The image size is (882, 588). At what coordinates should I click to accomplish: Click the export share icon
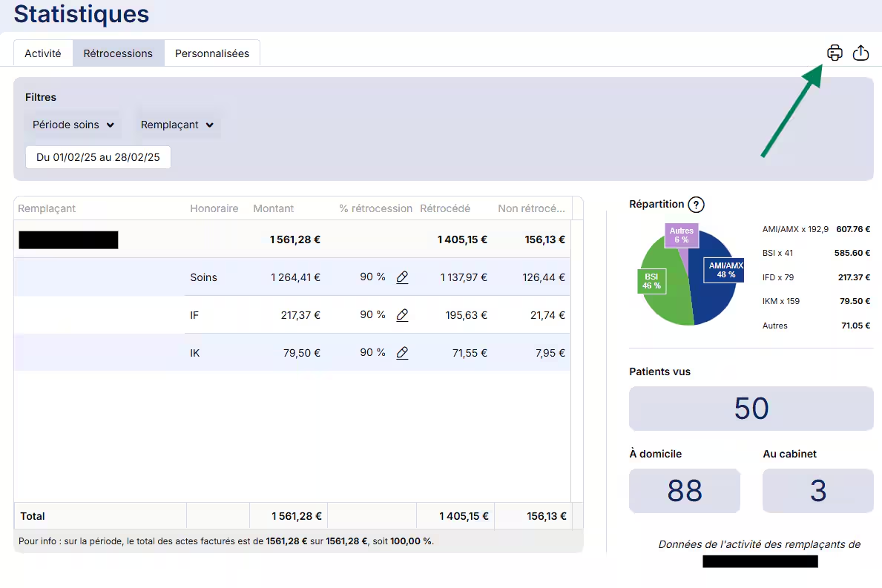click(x=860, y=53)
